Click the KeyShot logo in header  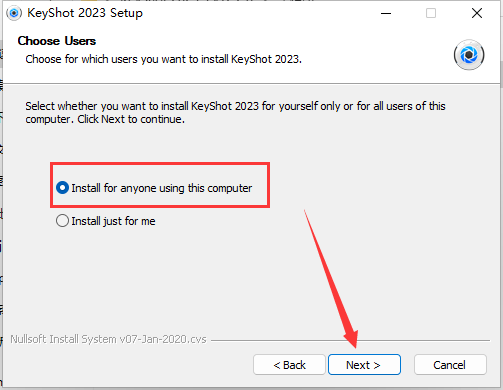pyautogui.click(x=469, y=55)
